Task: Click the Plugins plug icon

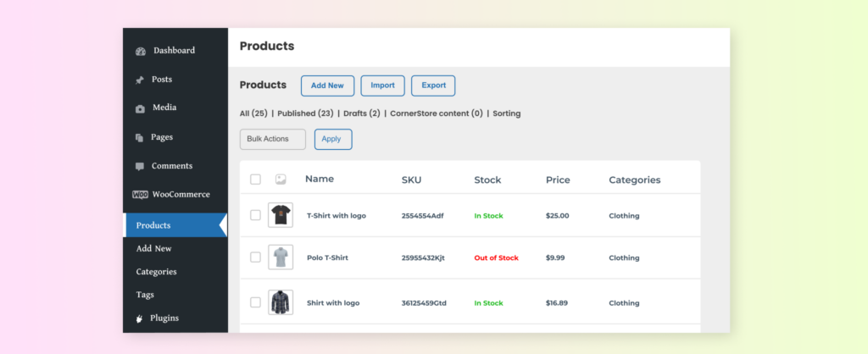Action: [140, 318]
